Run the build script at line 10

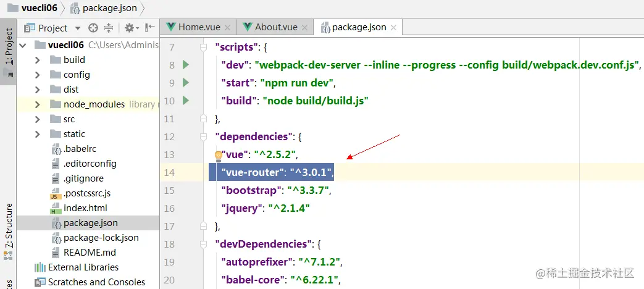[x=186, y=101]
